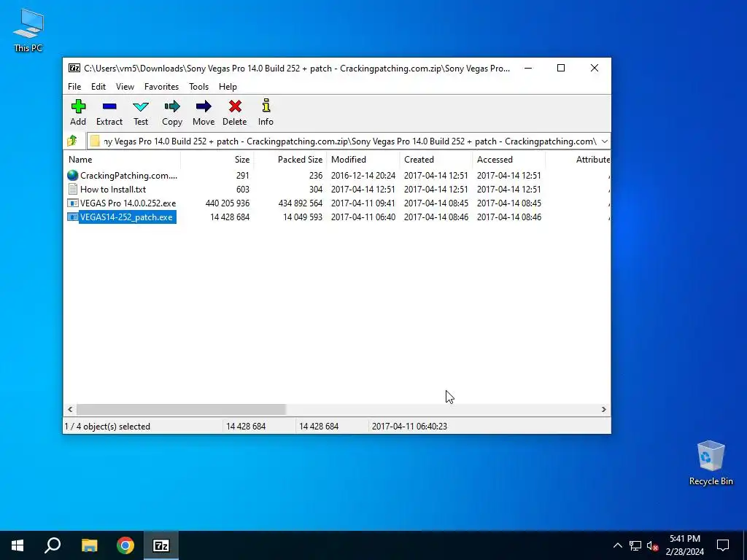Image resolution: width=747 pixels, height=560 pixels.
Task: Click packed size value 434 892 564
Action: coord(300,203)
